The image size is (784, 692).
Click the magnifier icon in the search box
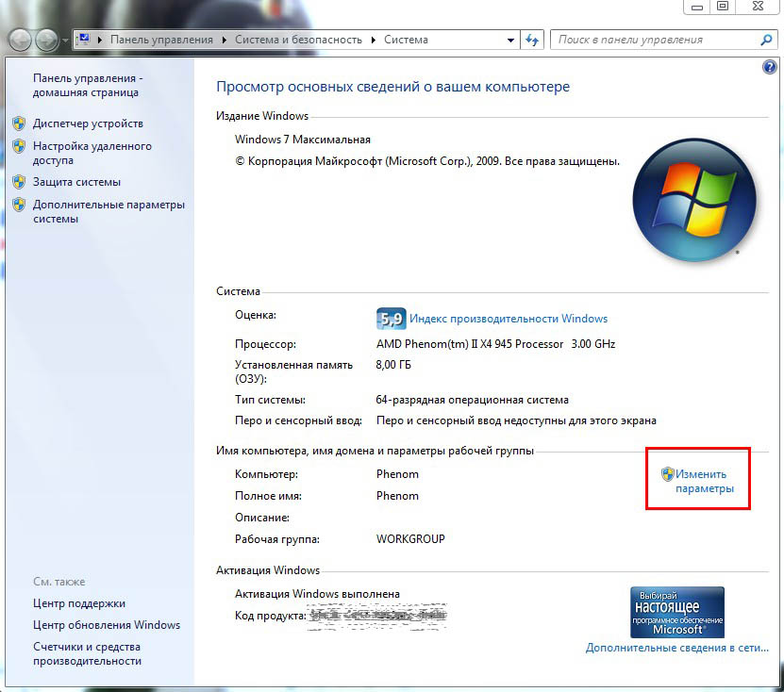pos(766,41)
